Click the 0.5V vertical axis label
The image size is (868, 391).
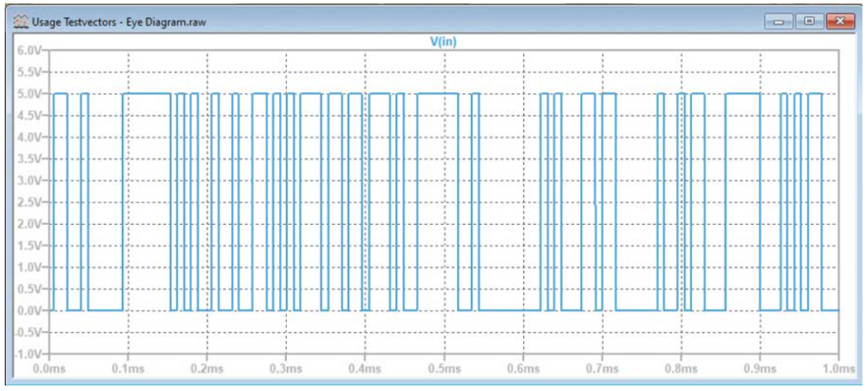[x=31, y=289]
